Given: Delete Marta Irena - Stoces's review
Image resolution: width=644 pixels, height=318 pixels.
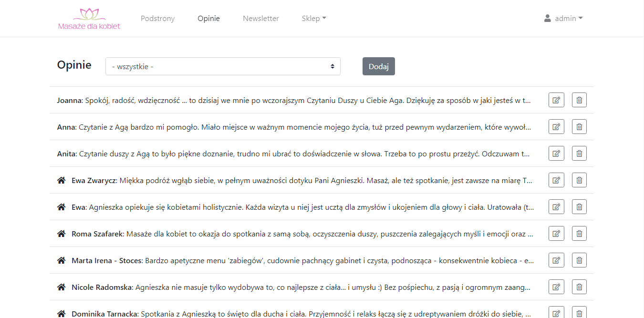Looking at the screenshot, I should (x=579, y=260).
